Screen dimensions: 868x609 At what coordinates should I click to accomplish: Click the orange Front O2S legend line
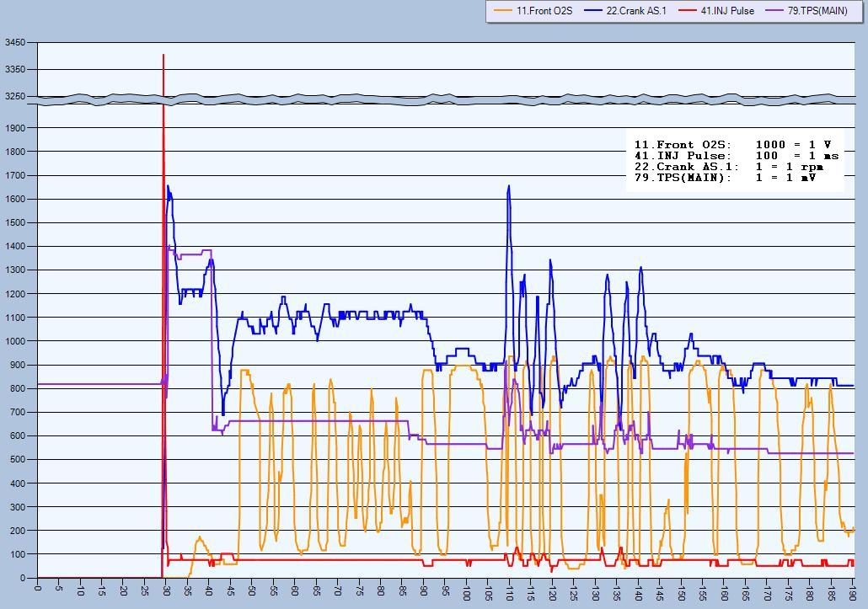pyautogui.click(x=502, y=10)
